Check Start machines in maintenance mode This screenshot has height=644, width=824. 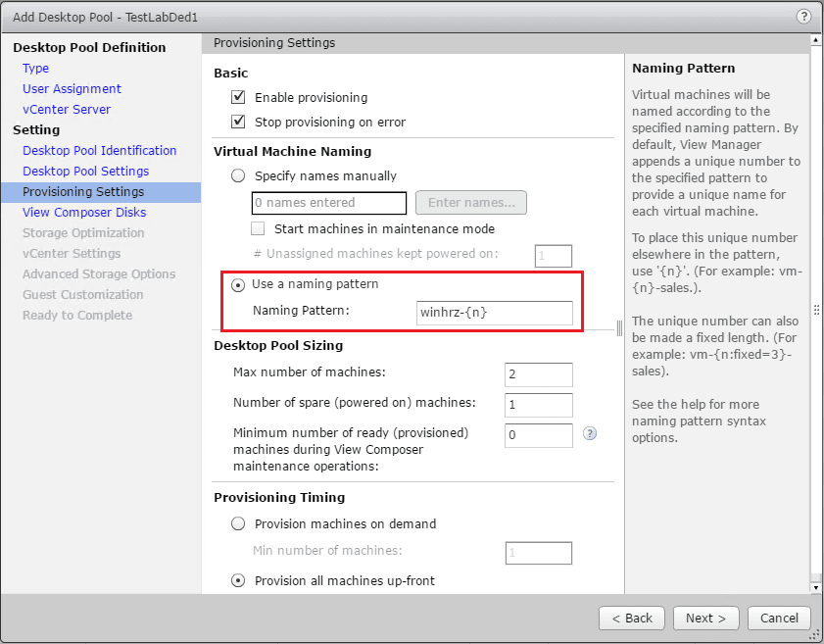[259, 228]
